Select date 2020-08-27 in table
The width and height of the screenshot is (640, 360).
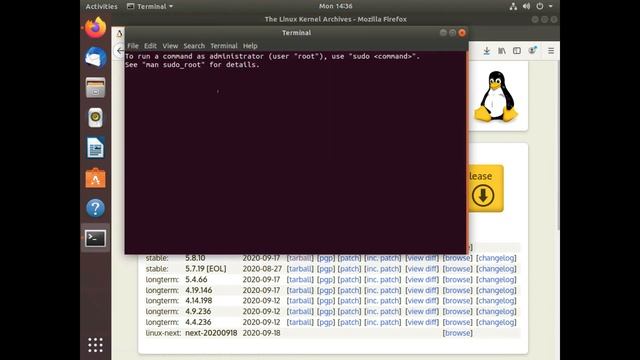[x=262, y=269]
